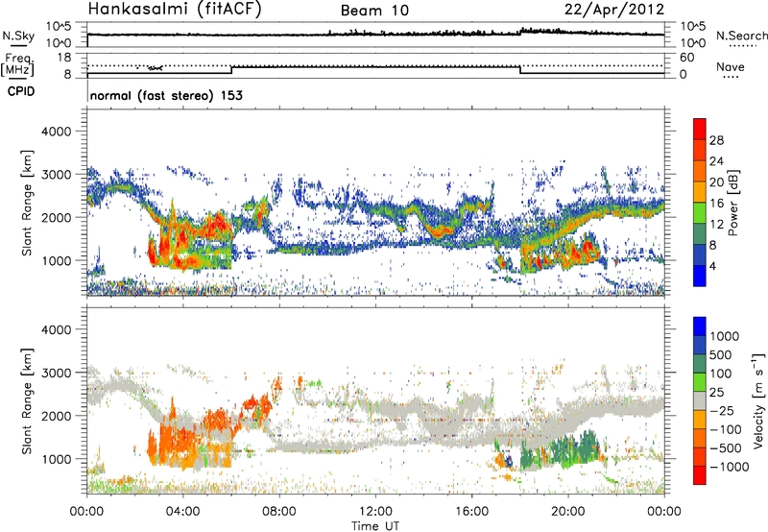Click velocity panel 'Slant Range [km]' label
Image resolution: width=768 pixels, height=532 pixels.
coord(28,400)
